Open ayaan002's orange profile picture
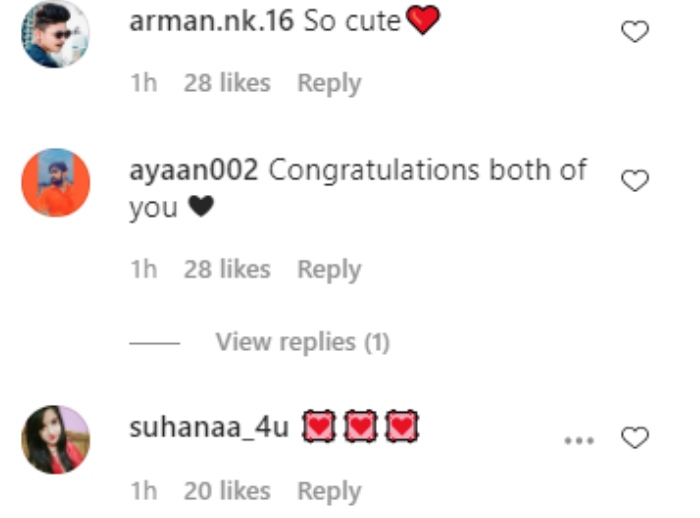This screenshot has width=700, height=518. click(56, 183)
